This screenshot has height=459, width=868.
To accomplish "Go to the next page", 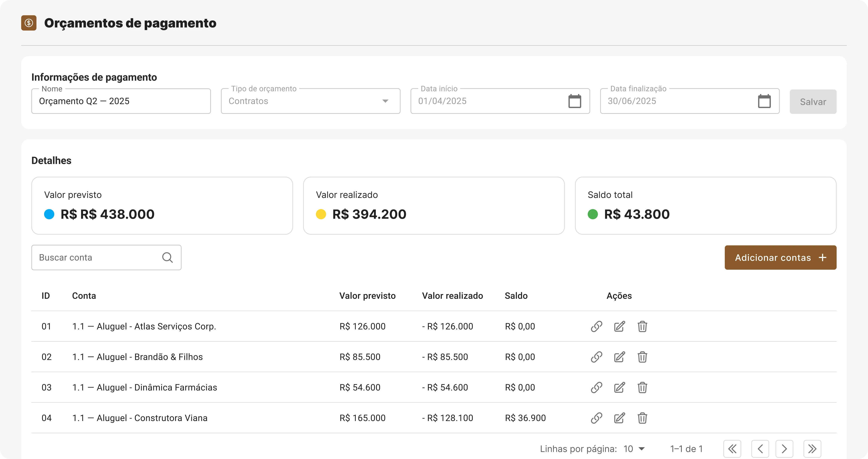I will pyautogui.click(x=784, y=449).
